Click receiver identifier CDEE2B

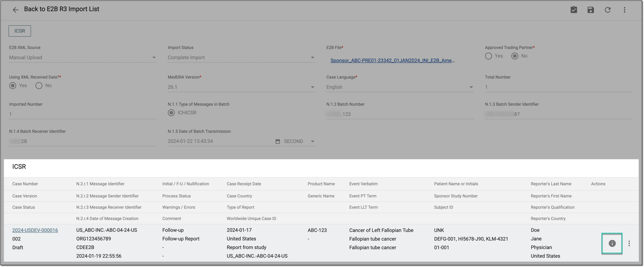85,247
